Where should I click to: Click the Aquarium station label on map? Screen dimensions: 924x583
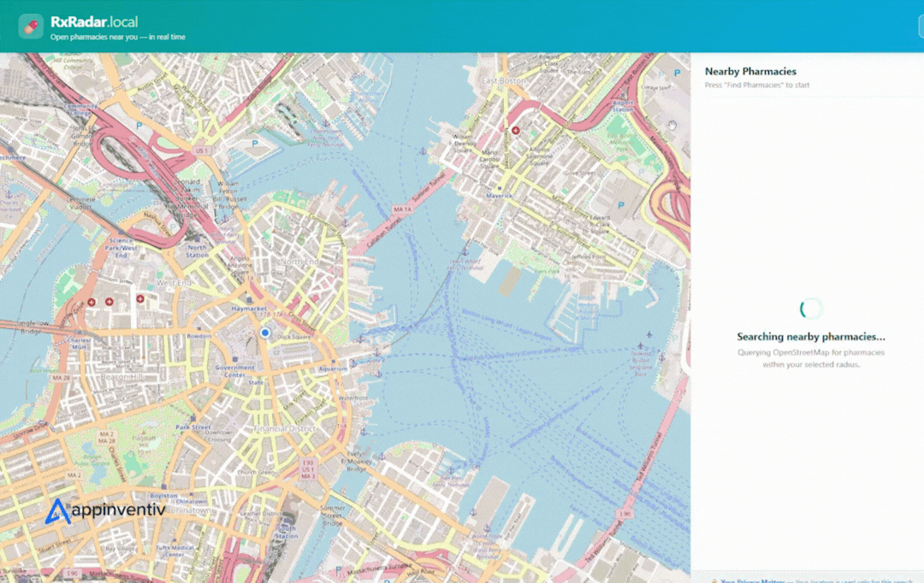tap(333, 369)
